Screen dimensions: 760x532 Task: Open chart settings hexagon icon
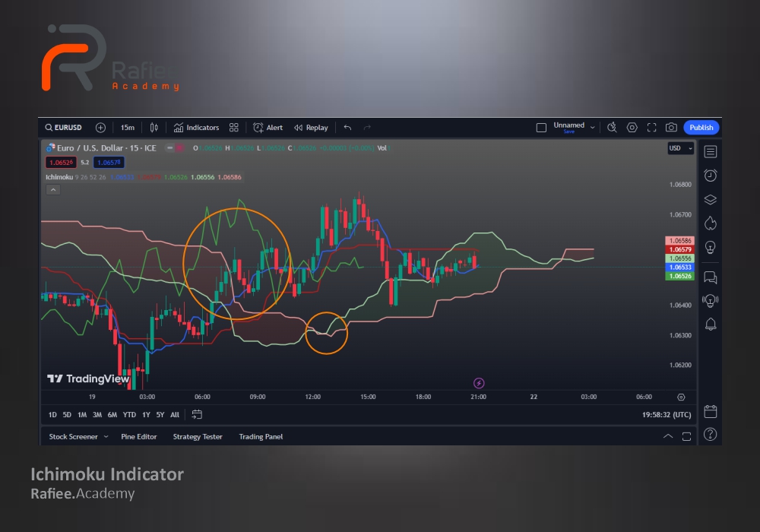[x=632, y=128]
